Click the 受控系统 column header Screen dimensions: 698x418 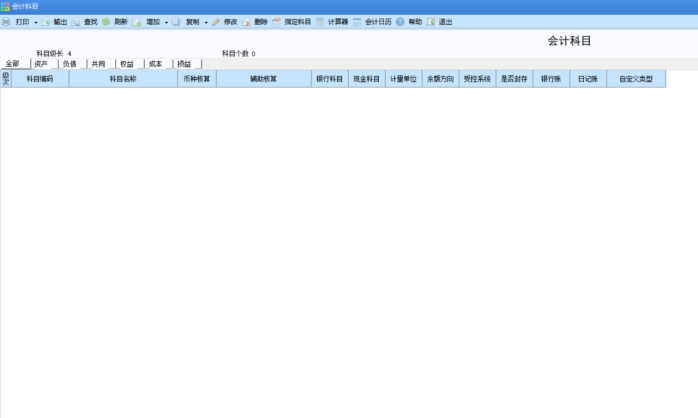[x=478, y=79]
